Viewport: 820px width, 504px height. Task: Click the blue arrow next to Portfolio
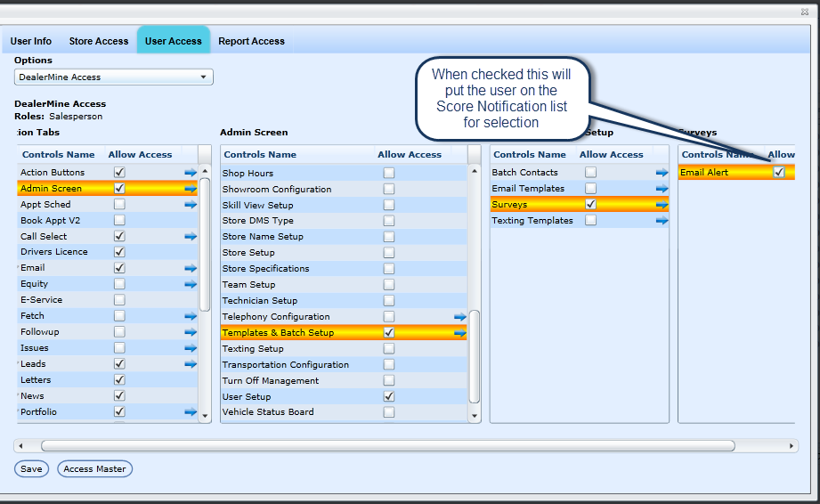(x=191, y=412)
